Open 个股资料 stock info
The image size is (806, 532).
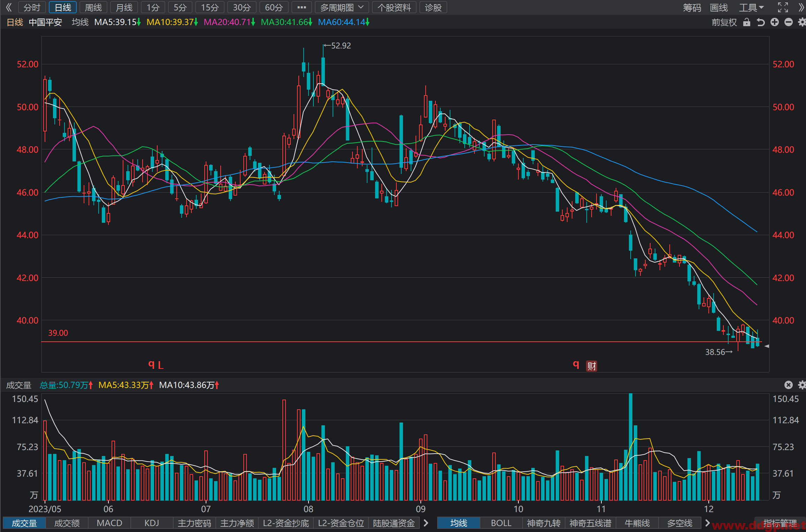coord(394,7)
